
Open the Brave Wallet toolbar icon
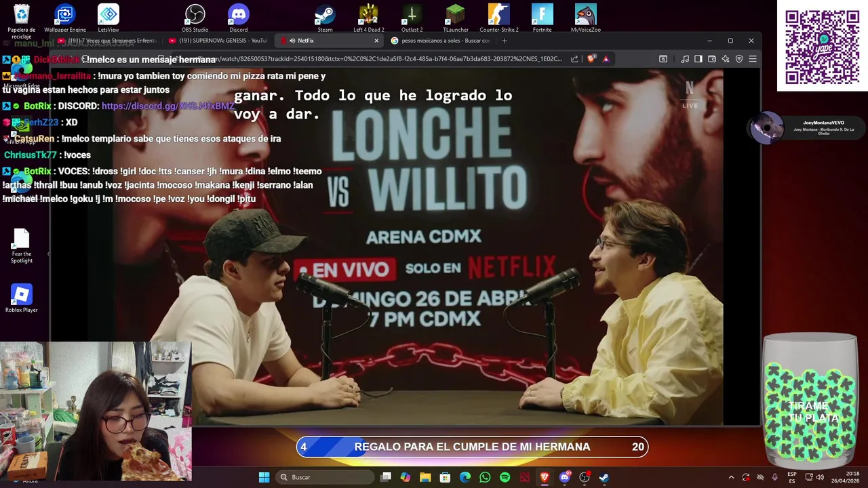[712, 59]
